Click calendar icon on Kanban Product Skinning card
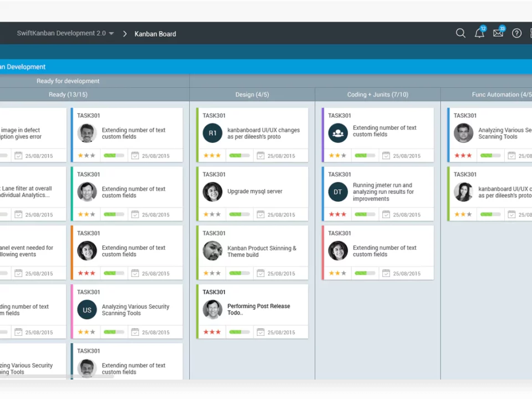The image size is (532, 399). tap(260, 273)
